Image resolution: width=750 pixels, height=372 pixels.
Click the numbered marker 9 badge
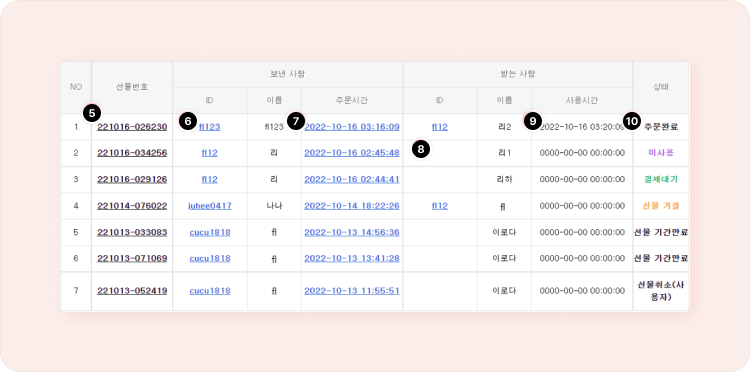[x=533, y=121]
